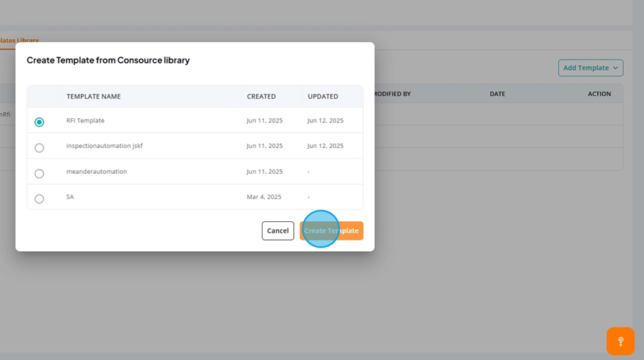Viewport: 644px width, 360px height.
Task: Click meanderautomation's Jun 11, 2025 created date
Action: point(265,171)
